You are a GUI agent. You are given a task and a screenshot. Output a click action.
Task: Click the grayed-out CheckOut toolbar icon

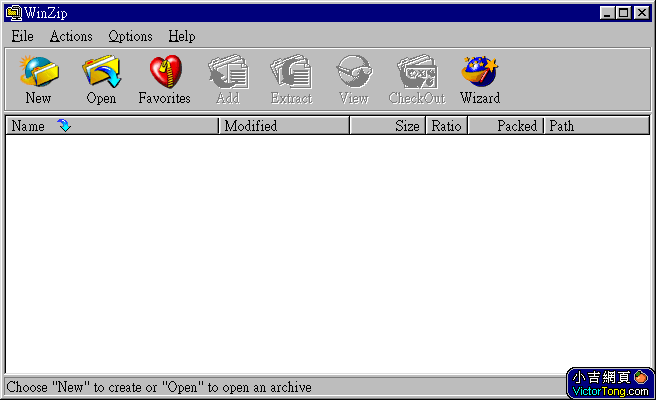(417, 72)
